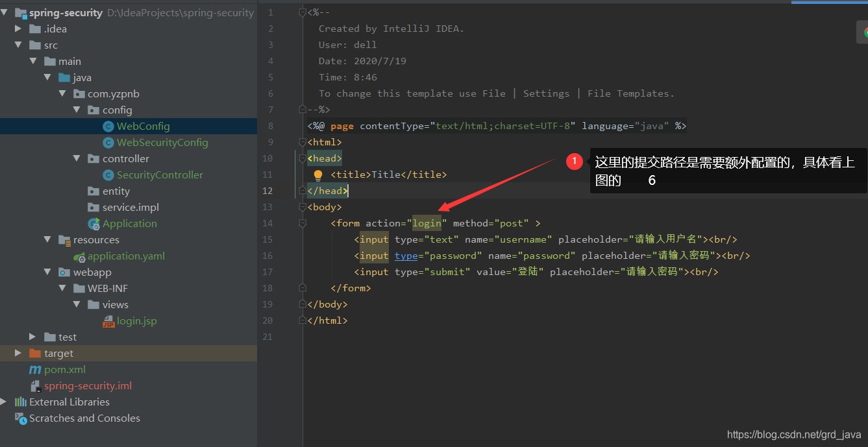The height and width of the screenshot is (447, 868).
Task: Select the entity package
Action: click(116, 191)
